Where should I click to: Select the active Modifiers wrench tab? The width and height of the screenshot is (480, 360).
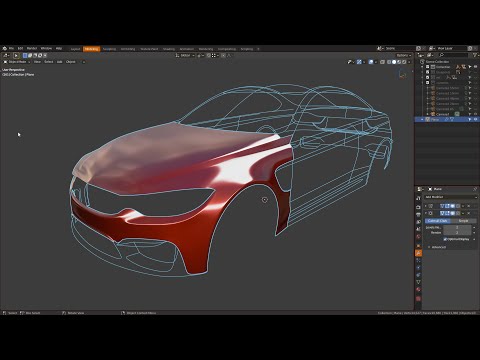tap(419, 253)
